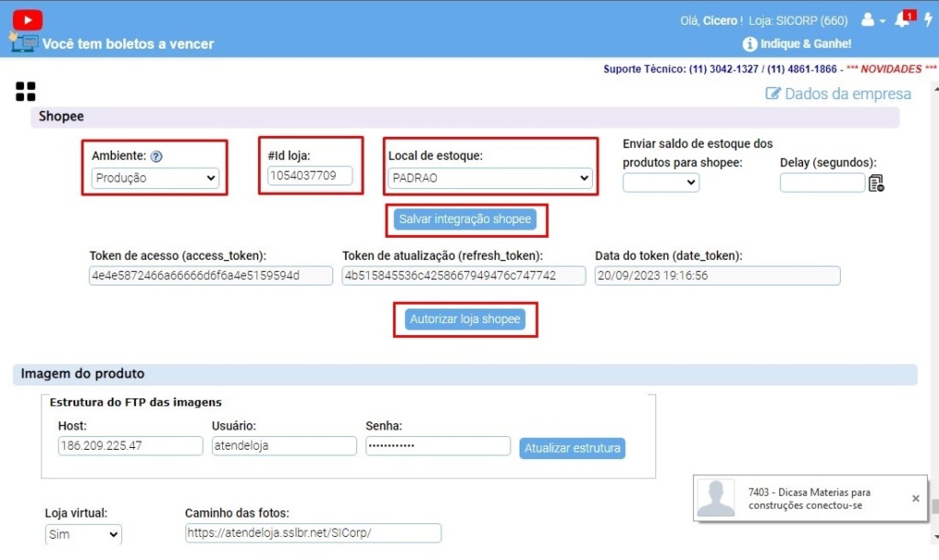
Task: Click the #Id loja input field
Action: point(309,175)
